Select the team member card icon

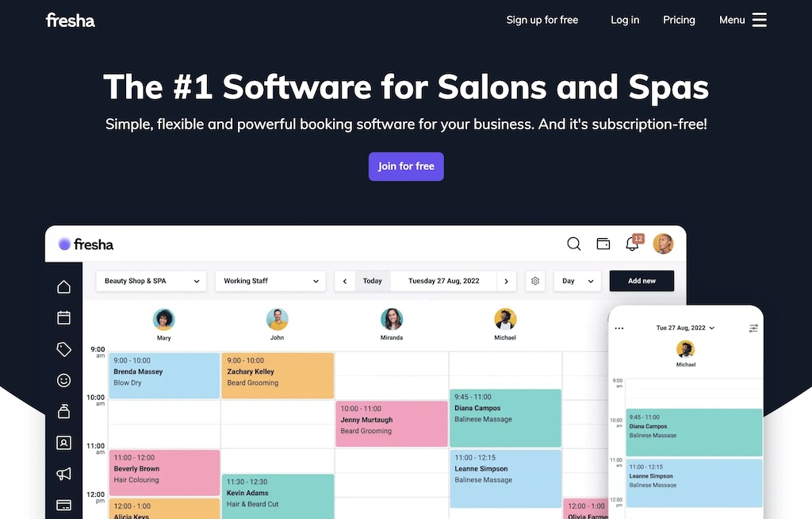pyautogui.click(x=63, y=442)
